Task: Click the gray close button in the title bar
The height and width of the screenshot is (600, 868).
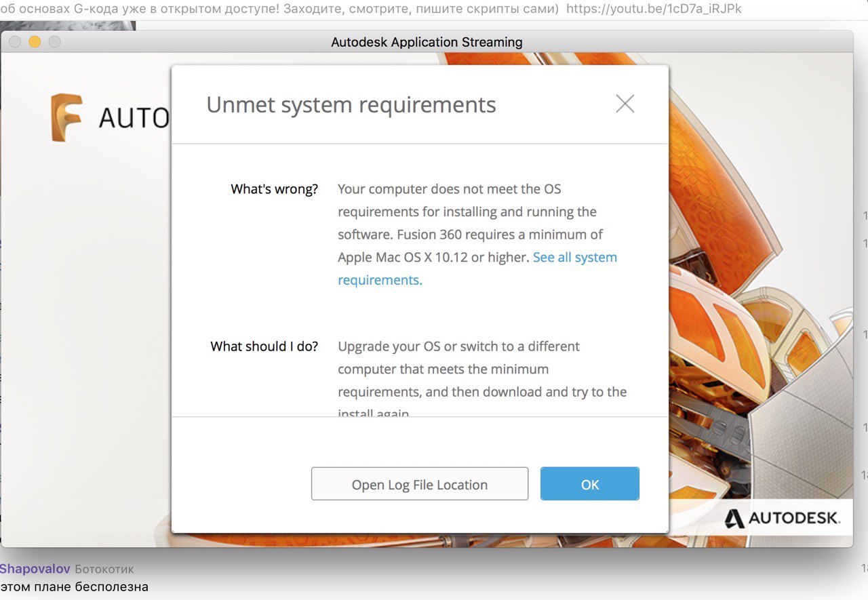Action: click(x=15, y=42)
